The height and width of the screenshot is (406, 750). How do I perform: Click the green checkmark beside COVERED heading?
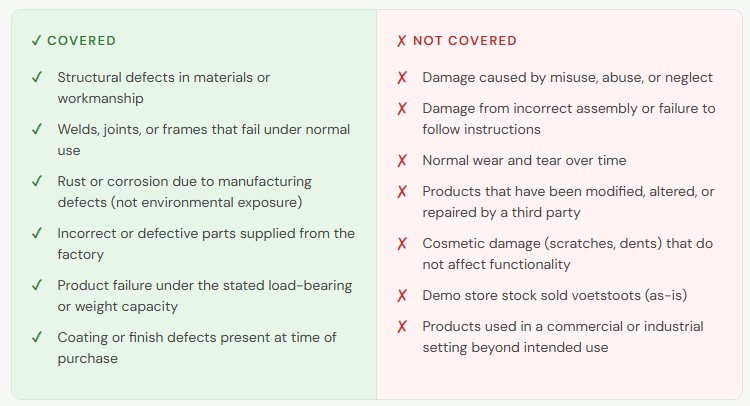pyautogui.click(x=36, y=41)
